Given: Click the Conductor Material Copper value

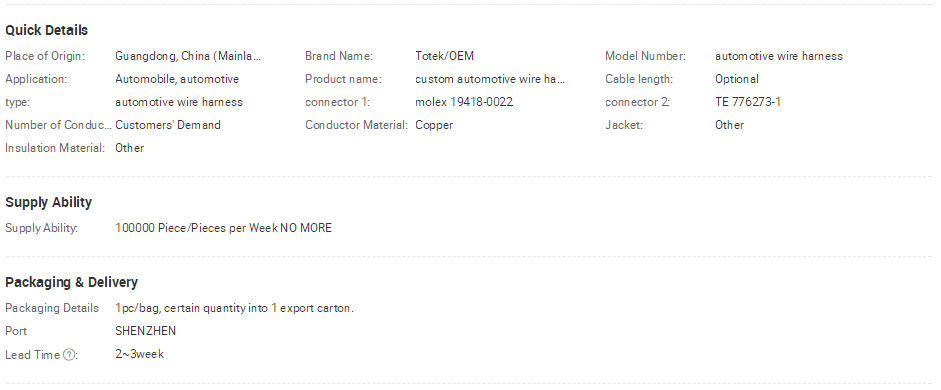Looking at the screenshot, I should (434, 125).
